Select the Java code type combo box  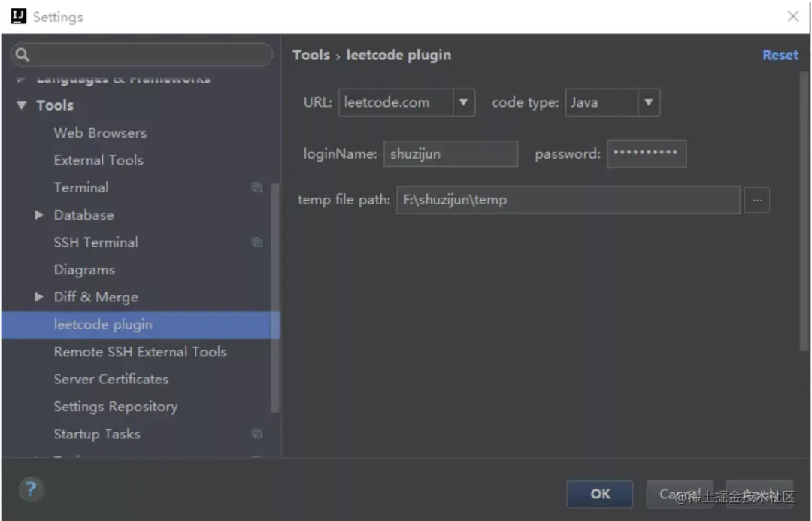(613, 102)
